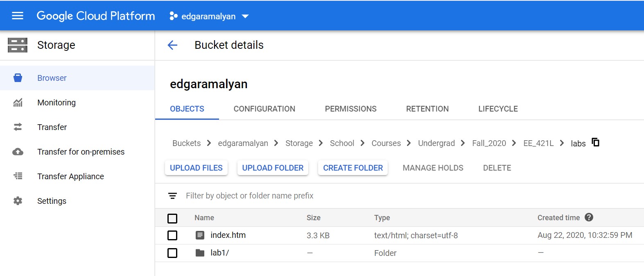
Task: Click the Bucket details page title
Action: click(x=229, y=45)
